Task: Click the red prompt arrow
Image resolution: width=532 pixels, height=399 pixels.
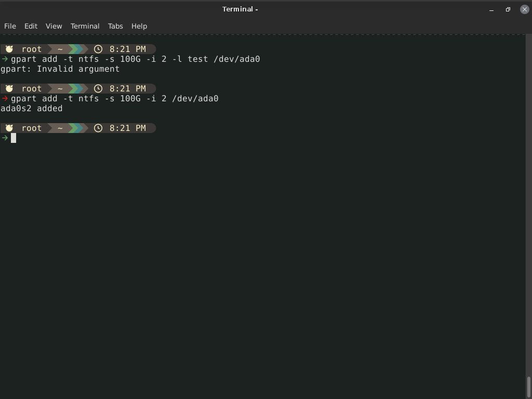Action: [x=5, y=99]
